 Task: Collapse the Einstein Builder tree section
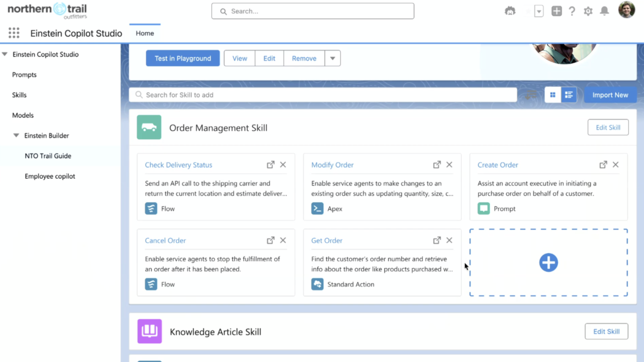point(16,135)
